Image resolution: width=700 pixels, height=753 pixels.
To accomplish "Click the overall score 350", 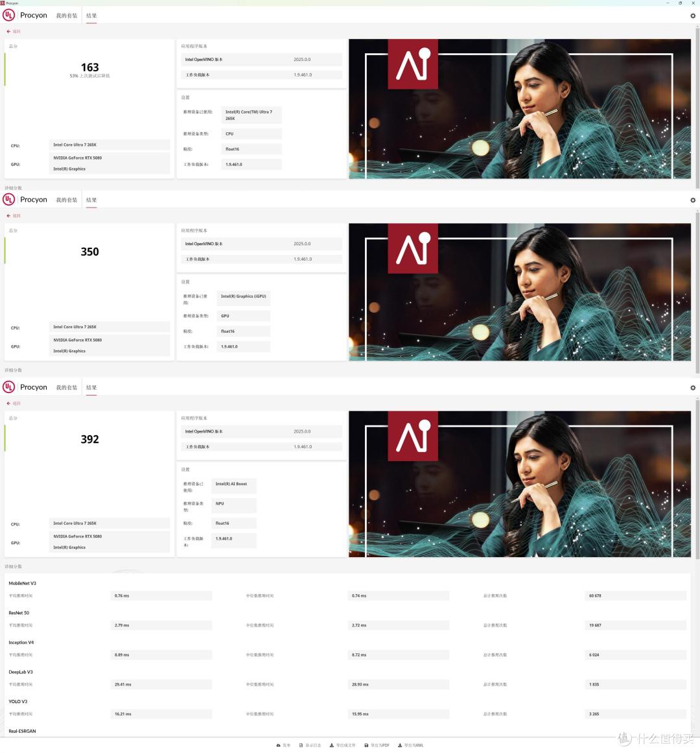I will tap(89, 252).
